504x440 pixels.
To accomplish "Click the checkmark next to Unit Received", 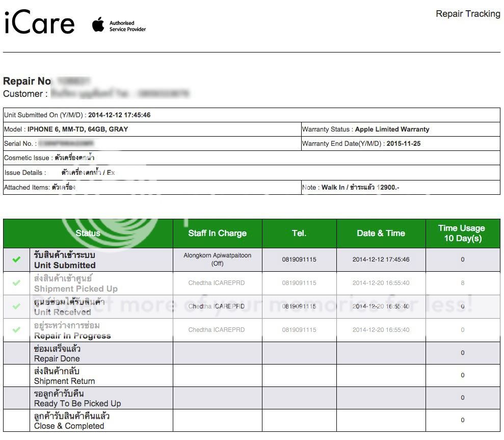I will 16,306.
